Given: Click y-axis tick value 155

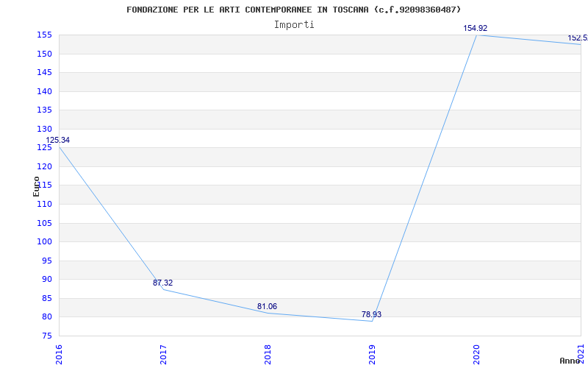Looking at the screenshot, I should (44, 35).
